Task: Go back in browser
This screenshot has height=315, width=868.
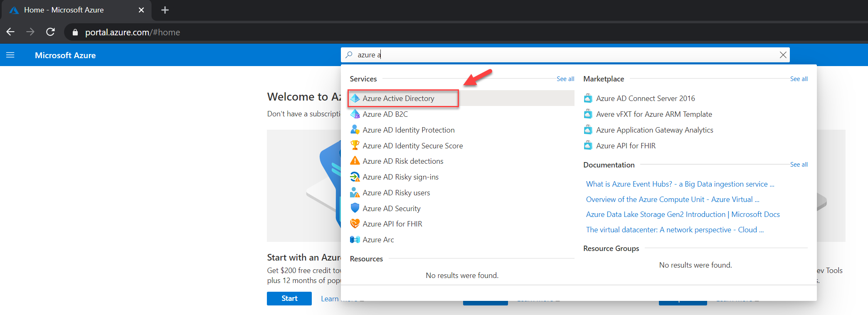Action: [10, 32]
